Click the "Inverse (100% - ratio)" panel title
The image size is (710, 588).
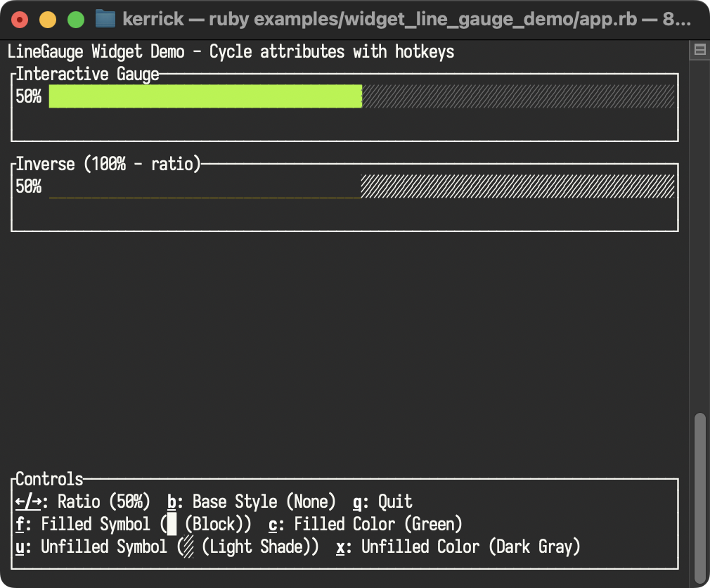pyautogui.click(x=108, y=164)
